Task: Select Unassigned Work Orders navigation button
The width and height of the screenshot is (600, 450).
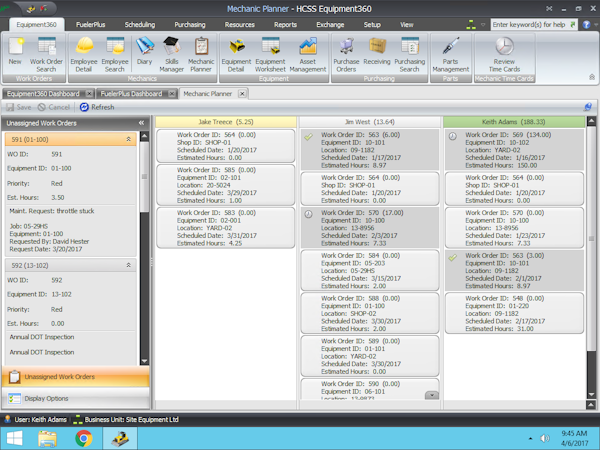Action: click(76, 377)
